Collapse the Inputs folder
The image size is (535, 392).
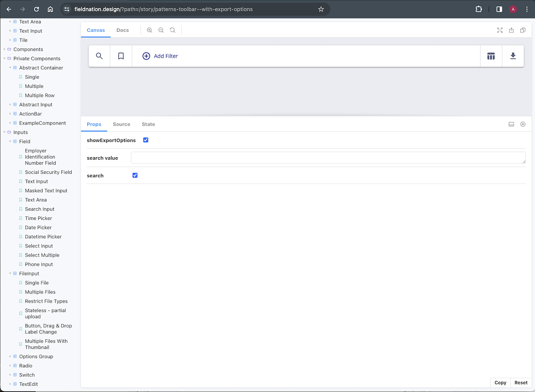[x=20, y=132]
